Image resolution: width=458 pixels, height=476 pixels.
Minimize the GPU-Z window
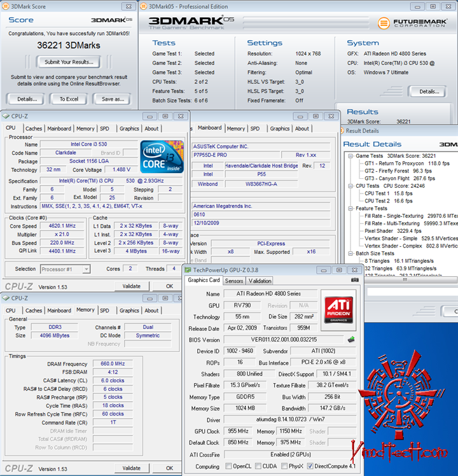[324, 270]
